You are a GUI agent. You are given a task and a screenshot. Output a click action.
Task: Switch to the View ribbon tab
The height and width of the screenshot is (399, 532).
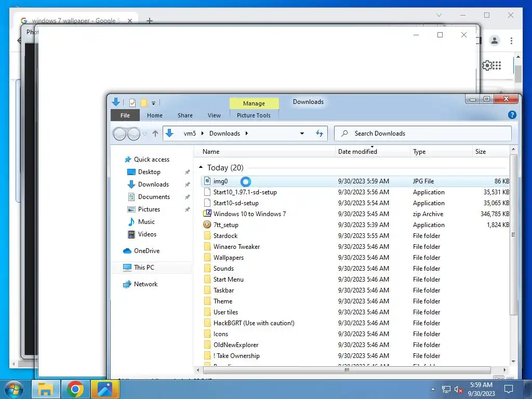pyautogui.click(x=214, y=115)
